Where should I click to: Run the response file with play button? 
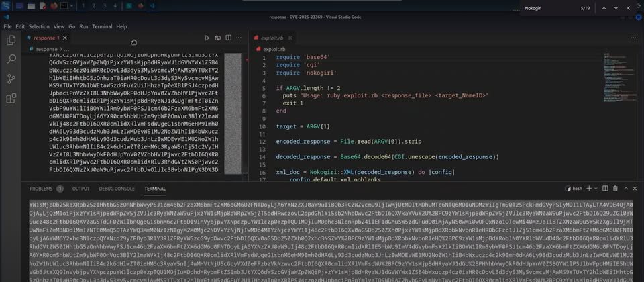pyautogui.click(x=207, y=38)
